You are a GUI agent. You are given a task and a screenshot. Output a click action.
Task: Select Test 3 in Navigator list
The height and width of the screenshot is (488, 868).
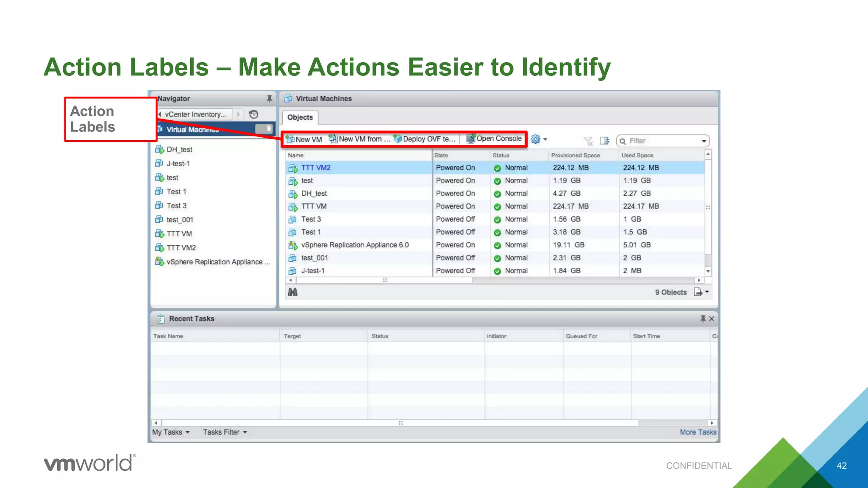[x=176, y=205]
